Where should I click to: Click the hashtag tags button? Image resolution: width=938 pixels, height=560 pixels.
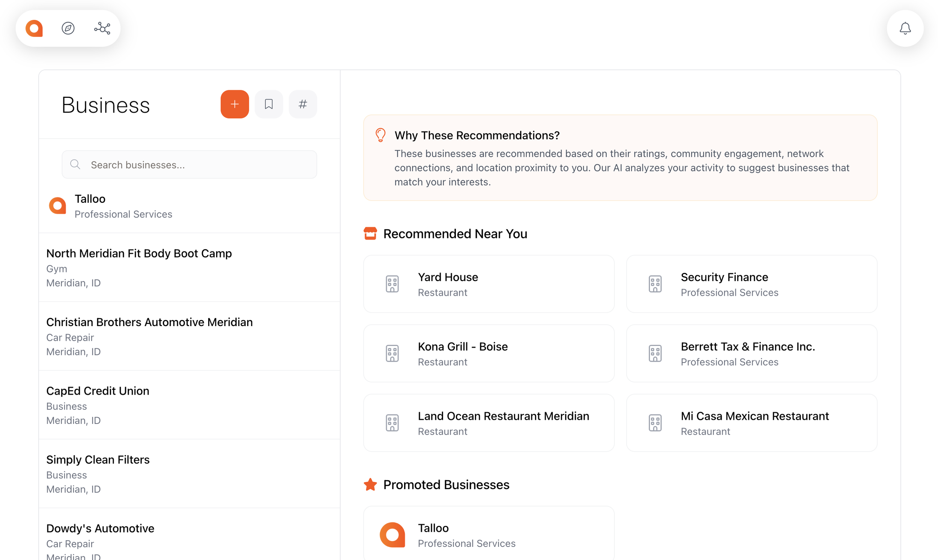302,104
